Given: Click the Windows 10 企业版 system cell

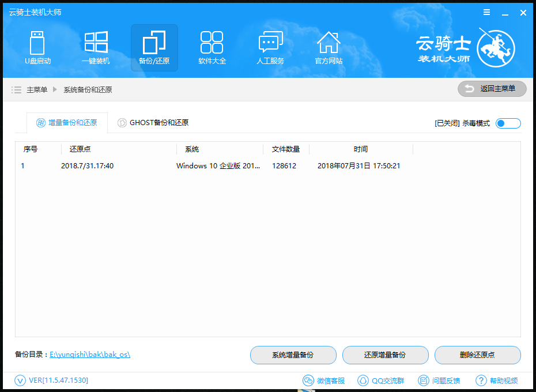Looking at the screenshot, I should (x=218, y=166).
